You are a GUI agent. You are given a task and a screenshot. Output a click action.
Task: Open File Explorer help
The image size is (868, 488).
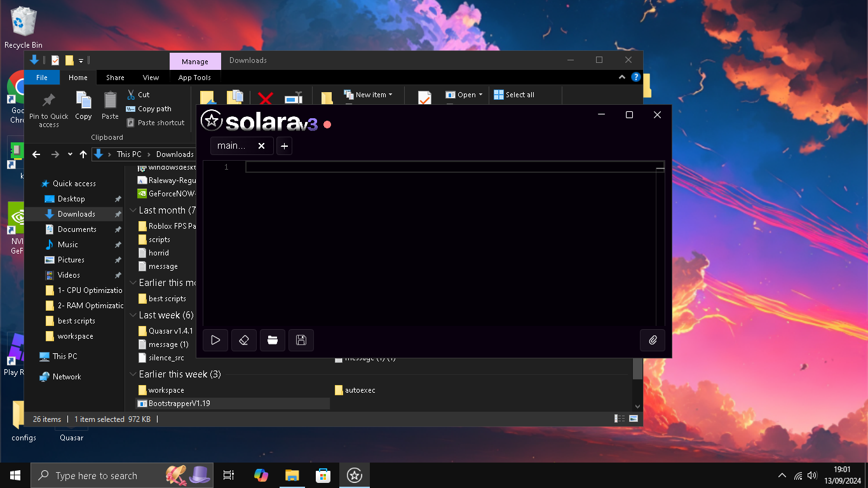pyautogui.click(x=635, y=78)
